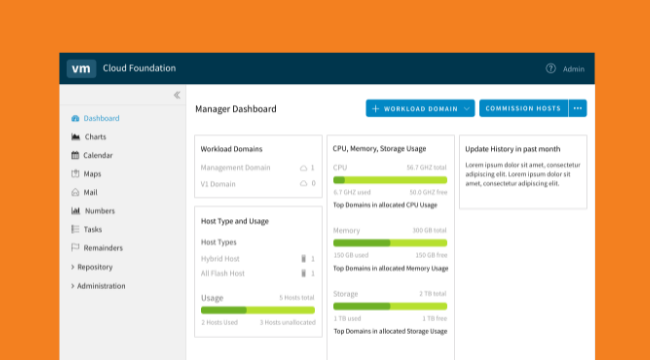Click Cloud Foundation title

139,68
